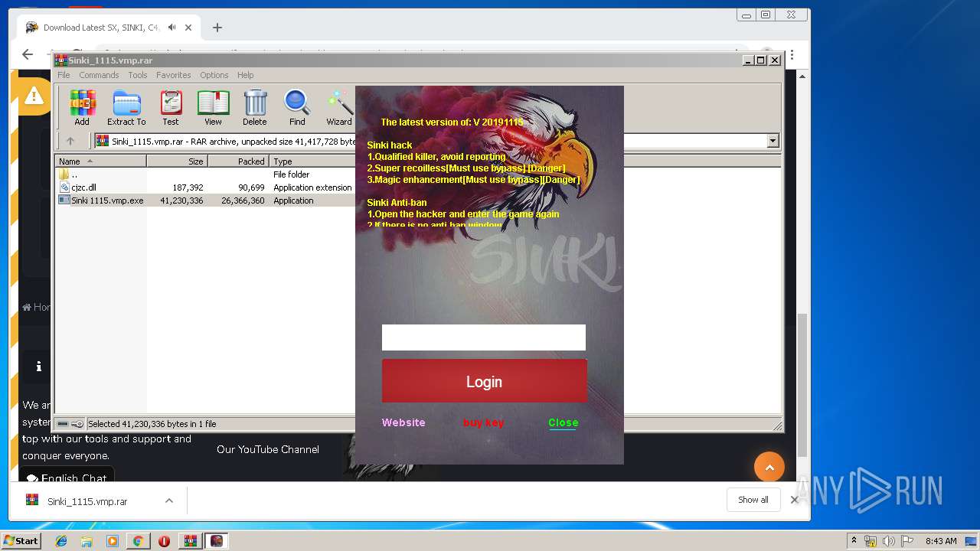
Task: Open the file explorer taskbar icon
Action: pos(87,541)
